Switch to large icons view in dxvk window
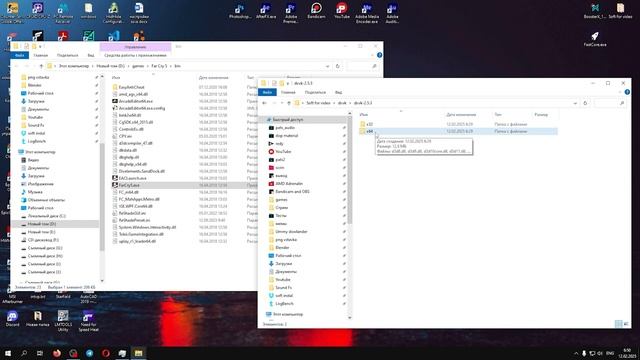This screenshot has width=640, height=360. (626, 324)
